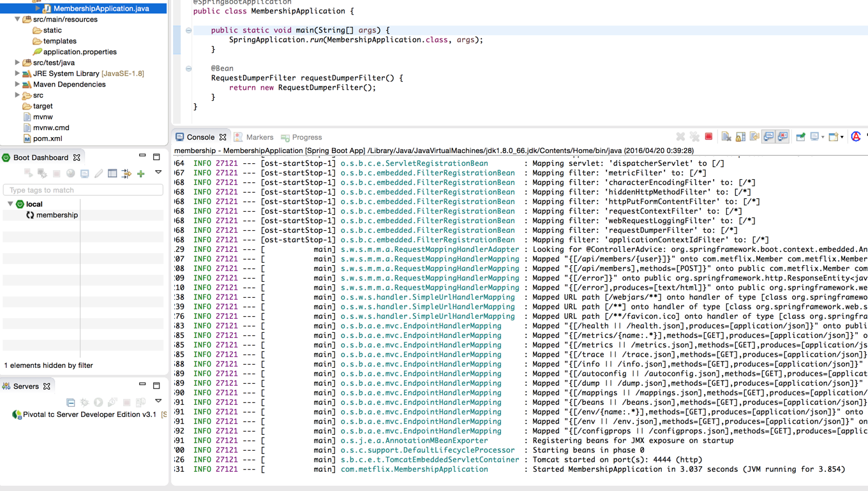Open Servers view menu triangle
This screenshot has width=868, height=491.
coord(158,401)
